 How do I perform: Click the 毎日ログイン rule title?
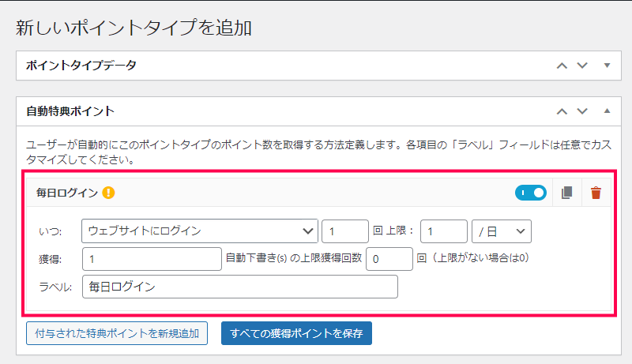tap(67, 193)
